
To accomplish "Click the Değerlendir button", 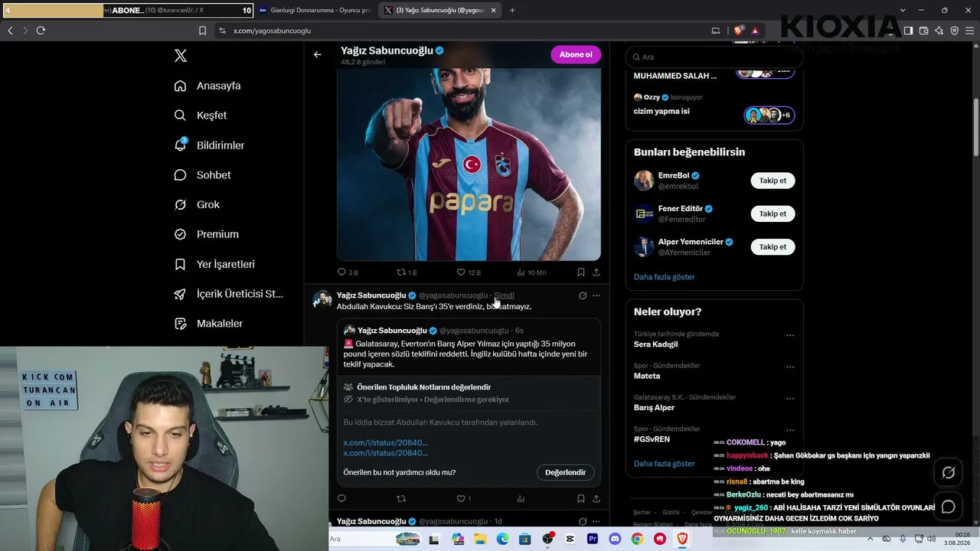I will pyautogui.click(x=565, y=472).
